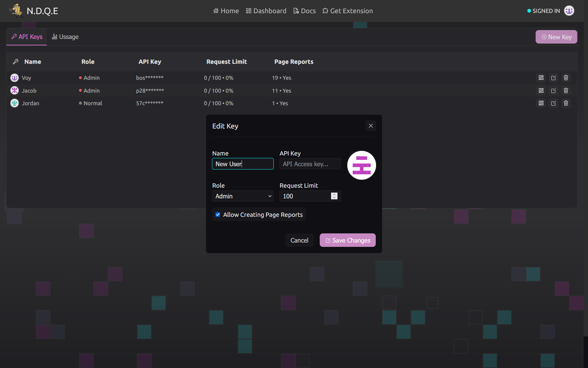Click the N.D.Q.E detective logo
Viewport: 588px width, 368px height.
(16, 11)
